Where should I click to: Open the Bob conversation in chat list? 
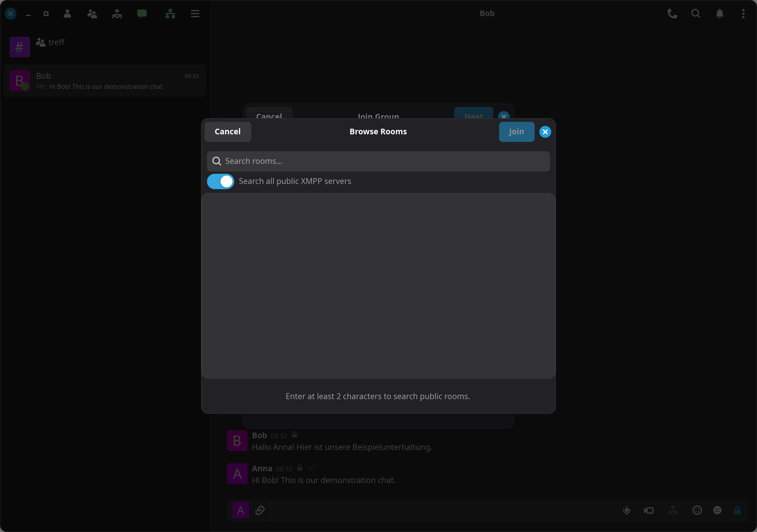[x=104, y=81]
